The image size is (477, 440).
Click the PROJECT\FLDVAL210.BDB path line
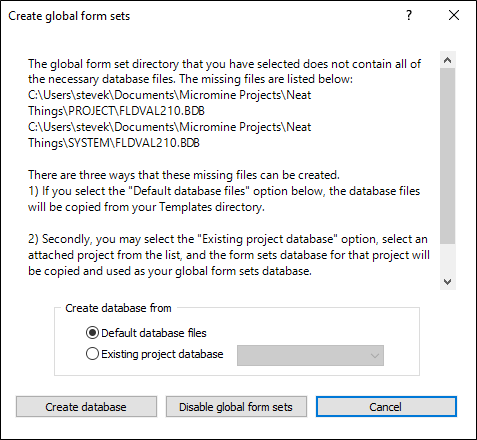coord(116,111)
